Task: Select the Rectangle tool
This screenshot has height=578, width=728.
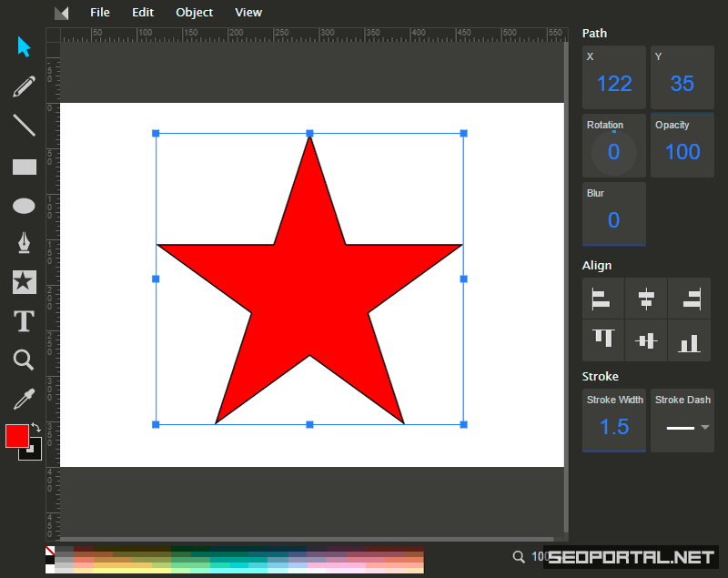Action: tap(24, 167)
